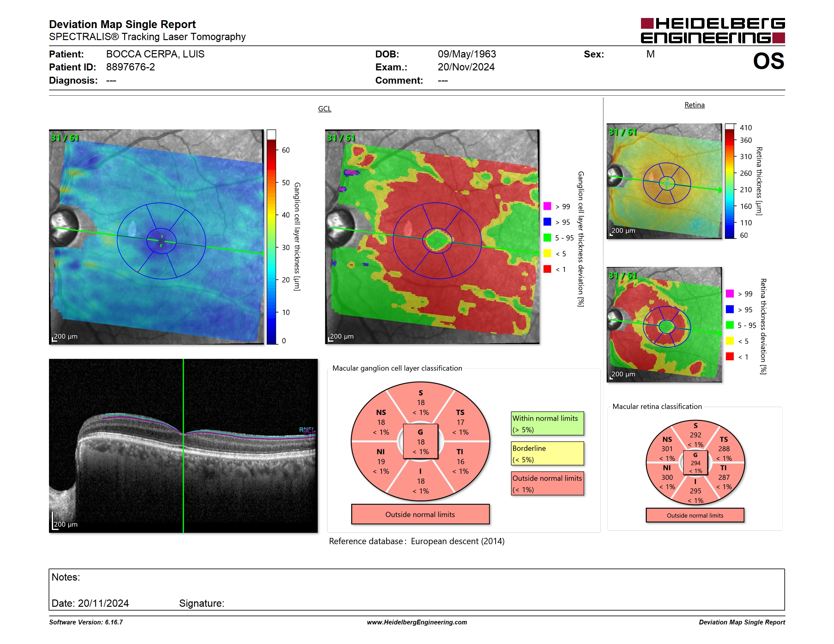
Task: Select the NI sector with value 19 in GCL chart
Action: [x=381, y=461]
